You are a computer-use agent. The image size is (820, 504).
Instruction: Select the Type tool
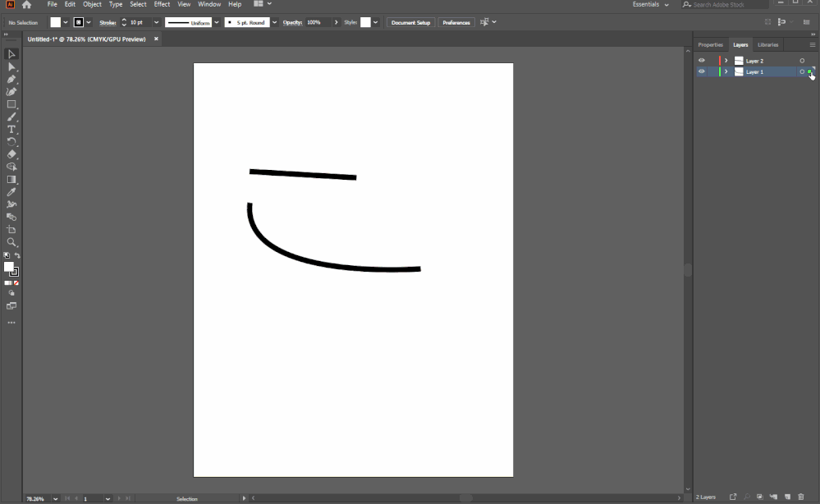coord(11,128)
